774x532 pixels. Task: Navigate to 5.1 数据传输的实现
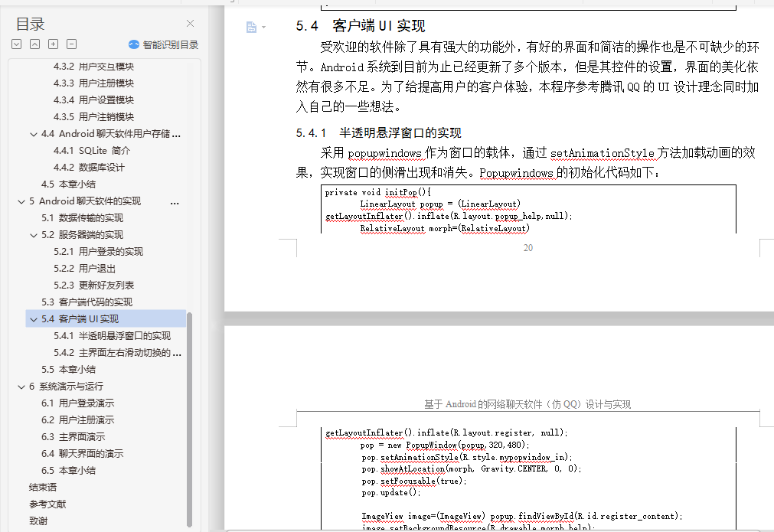tap(83, 217)
